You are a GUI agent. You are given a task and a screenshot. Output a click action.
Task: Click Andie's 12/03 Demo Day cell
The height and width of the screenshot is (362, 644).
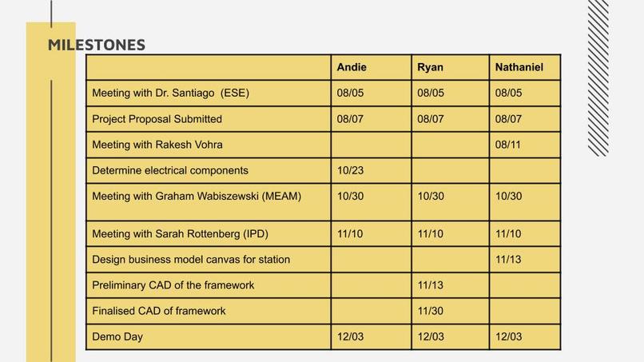(372, 337)
